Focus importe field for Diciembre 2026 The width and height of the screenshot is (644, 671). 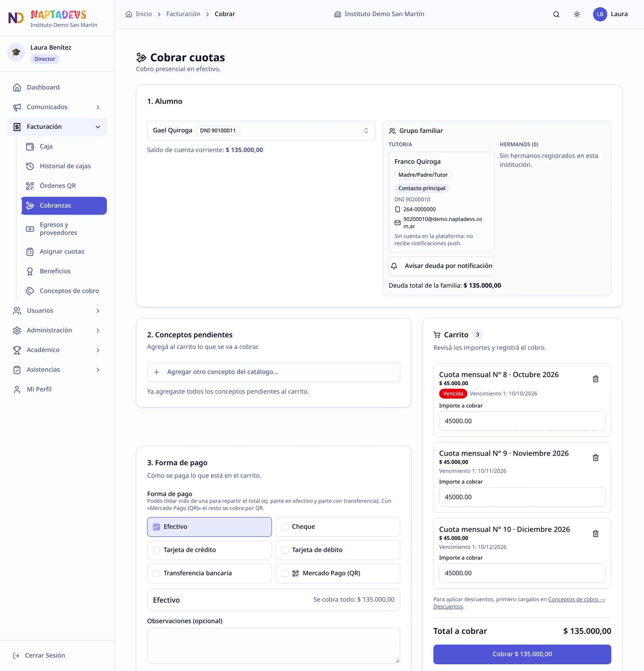click(x=522, y=573)
